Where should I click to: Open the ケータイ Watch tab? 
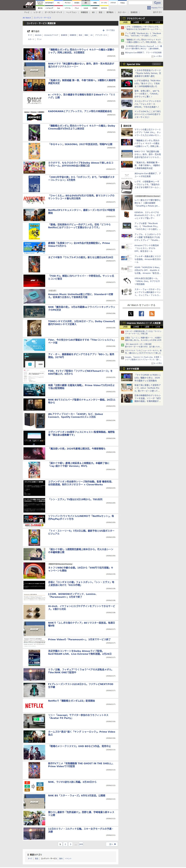104,3
